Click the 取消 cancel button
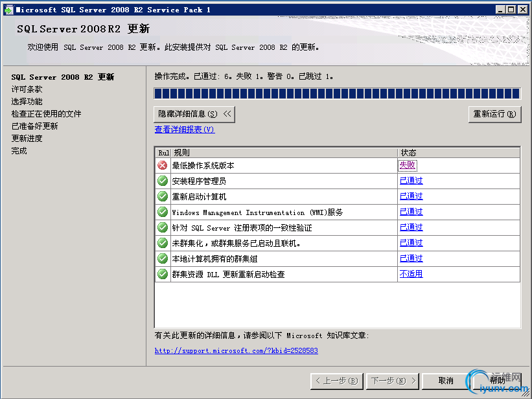The height and width of the screenshot is (399, 532). tap(446, 381)
